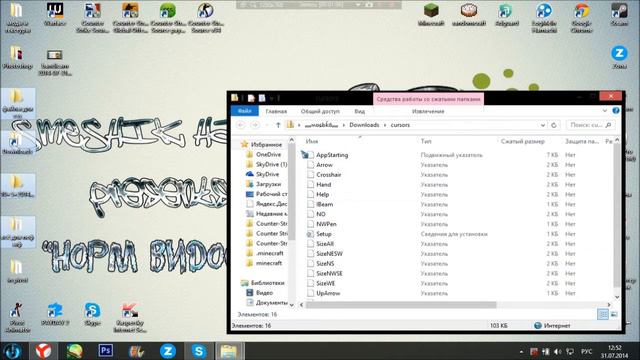Viewport: 640px width, 360px height.
Task: Open the quick access toolbar customize dropdown
Action: (x=271, y=98)
